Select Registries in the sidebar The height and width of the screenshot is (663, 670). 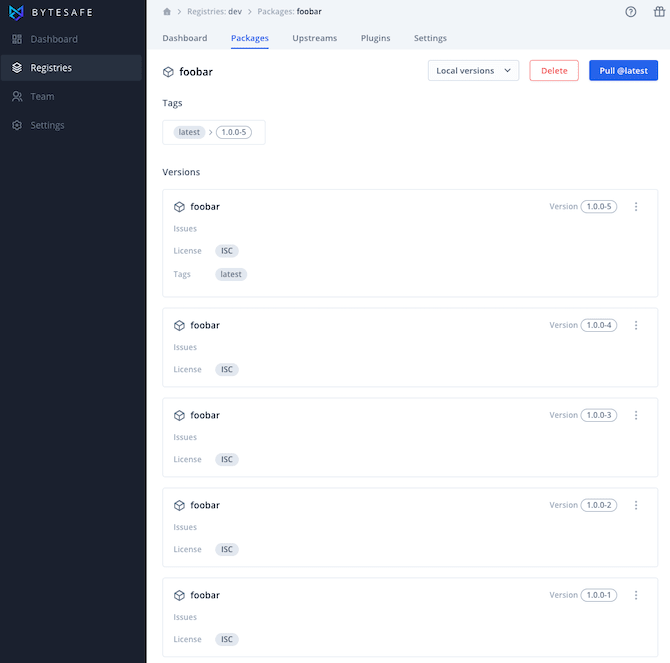(x=71, y=68)
